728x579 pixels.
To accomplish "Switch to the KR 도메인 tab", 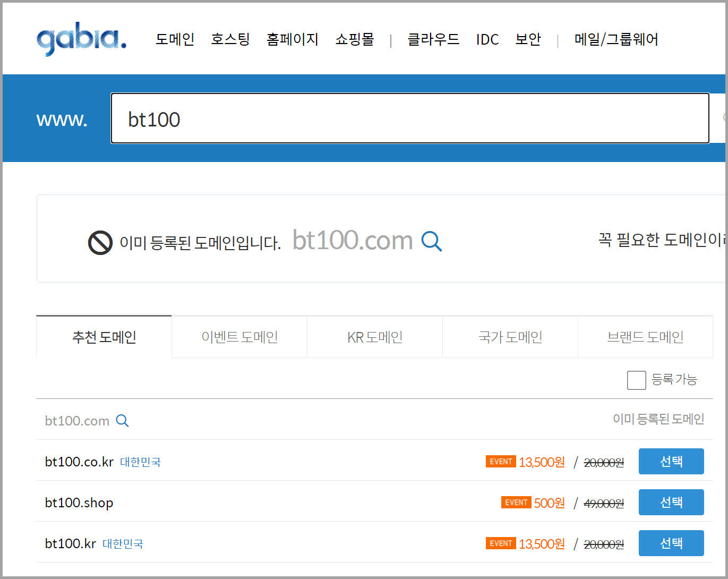I will [375, 337].
